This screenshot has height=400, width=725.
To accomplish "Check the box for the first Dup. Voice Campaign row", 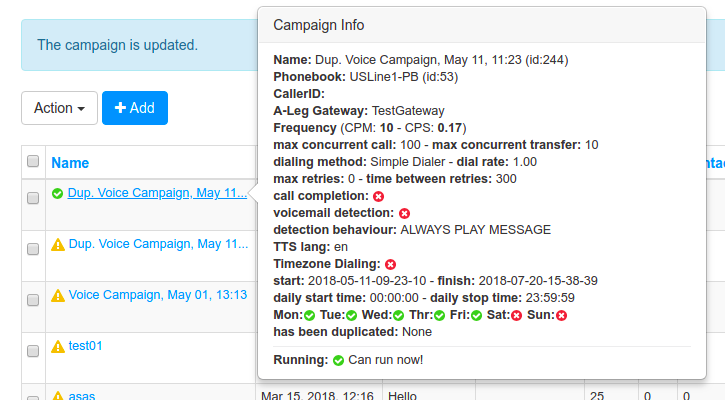I will point(33,198).
